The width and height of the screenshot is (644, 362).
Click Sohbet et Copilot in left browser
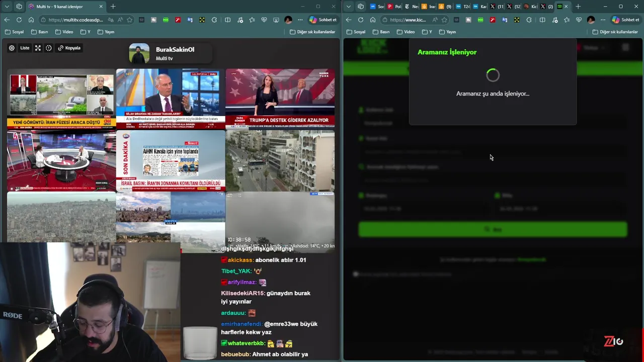(323, 20)
